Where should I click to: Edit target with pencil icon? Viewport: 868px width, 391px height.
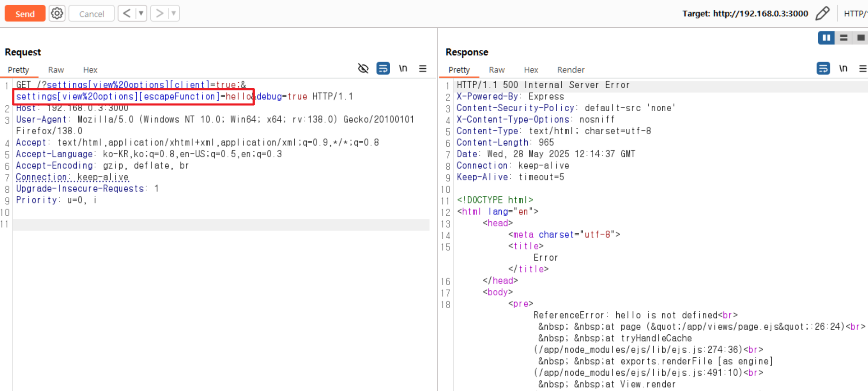[x=822, y=13]
